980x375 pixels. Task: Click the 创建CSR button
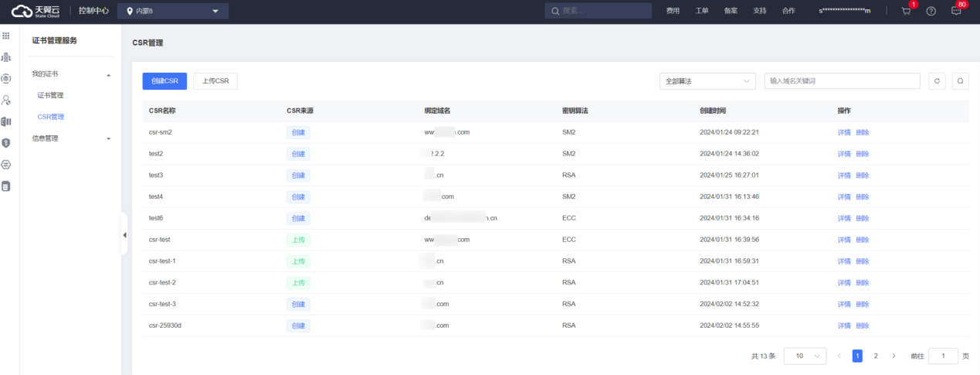pyautogui.click(x=164, y=81)
